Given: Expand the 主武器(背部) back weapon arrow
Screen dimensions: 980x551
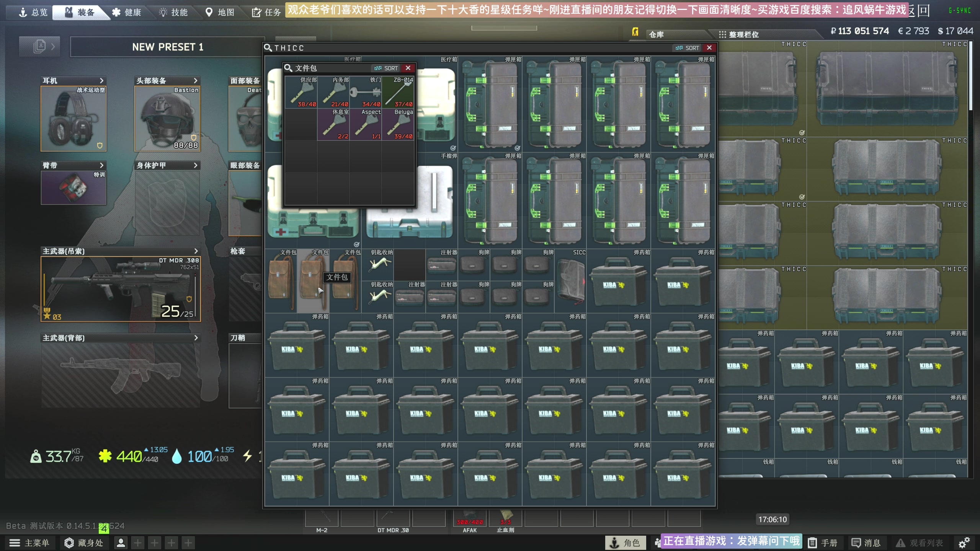Looking at the screenshot, I should (196, 338).
